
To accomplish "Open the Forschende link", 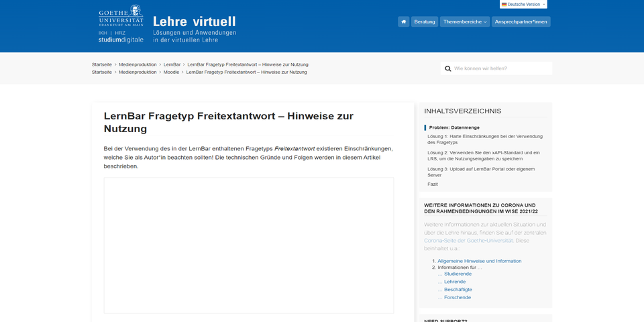I will 458,297.
